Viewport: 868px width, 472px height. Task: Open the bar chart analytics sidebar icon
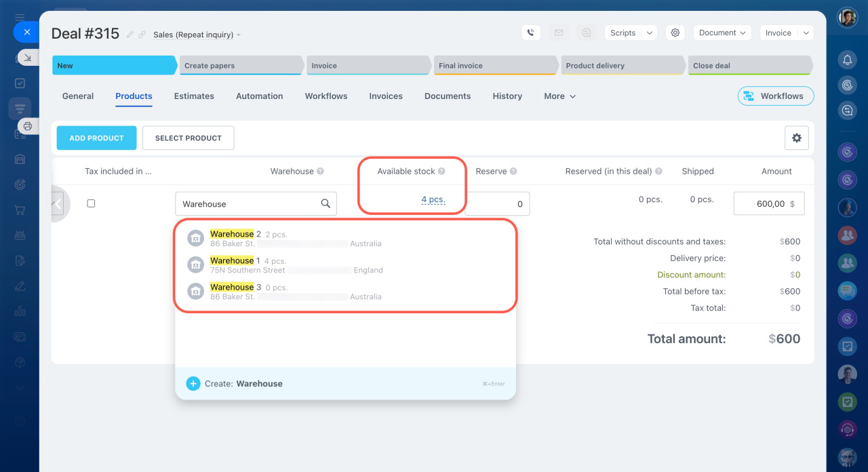[20, 311]
